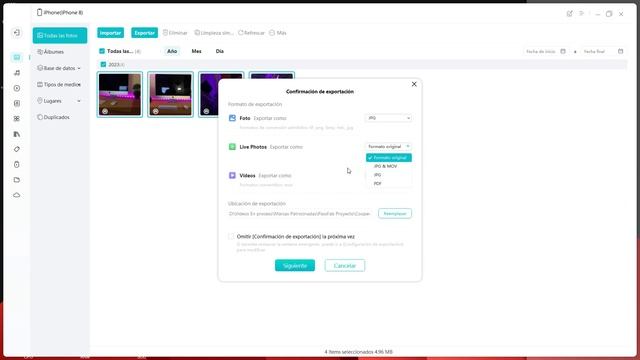Open the folder Files sidebar icon
640x360 pixels.
pyautogui.click(x=17, y=180)
